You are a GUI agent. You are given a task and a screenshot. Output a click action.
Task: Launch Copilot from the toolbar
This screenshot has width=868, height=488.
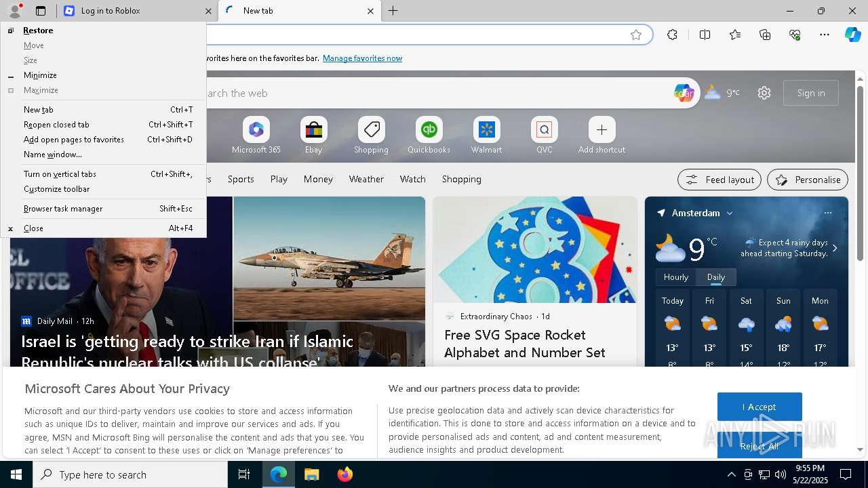coord(852,35)
